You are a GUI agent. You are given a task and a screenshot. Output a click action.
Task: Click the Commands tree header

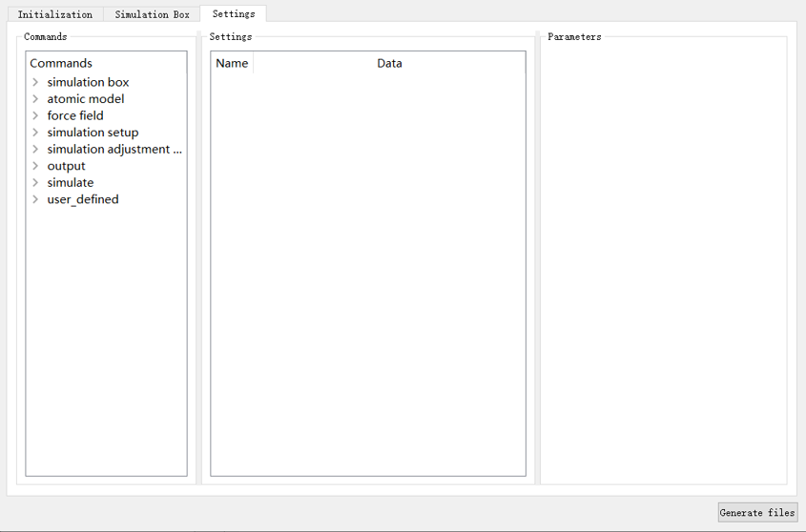(x=61, y=64)
